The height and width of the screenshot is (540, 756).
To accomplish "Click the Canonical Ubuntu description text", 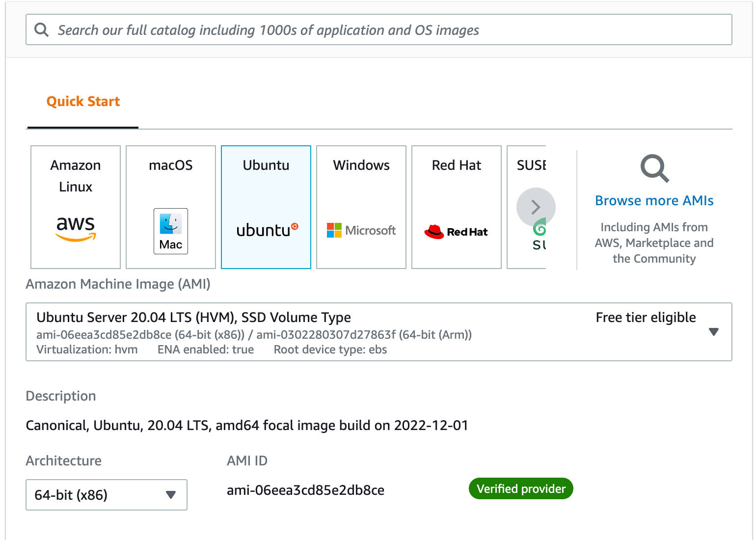I will [x=247, y=425].
